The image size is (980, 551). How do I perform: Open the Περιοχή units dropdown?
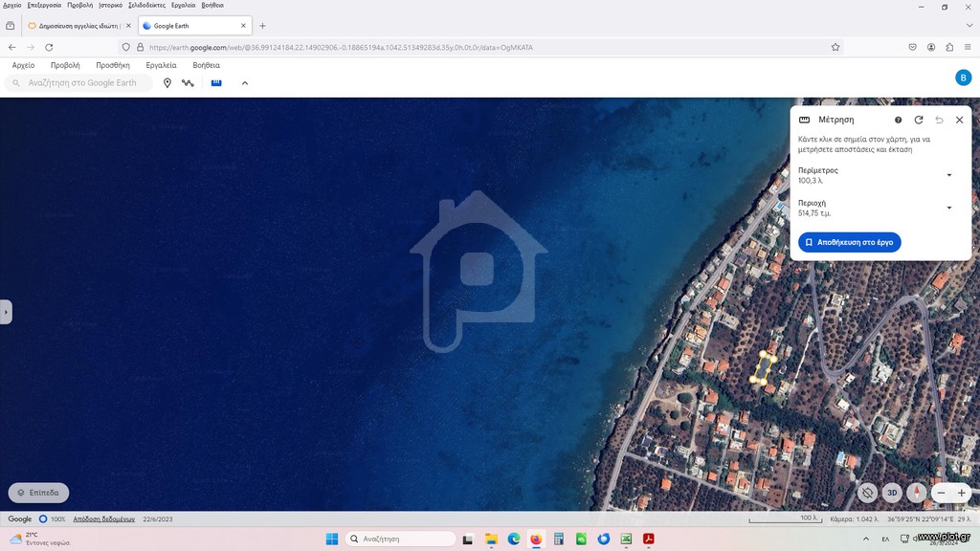948,208
